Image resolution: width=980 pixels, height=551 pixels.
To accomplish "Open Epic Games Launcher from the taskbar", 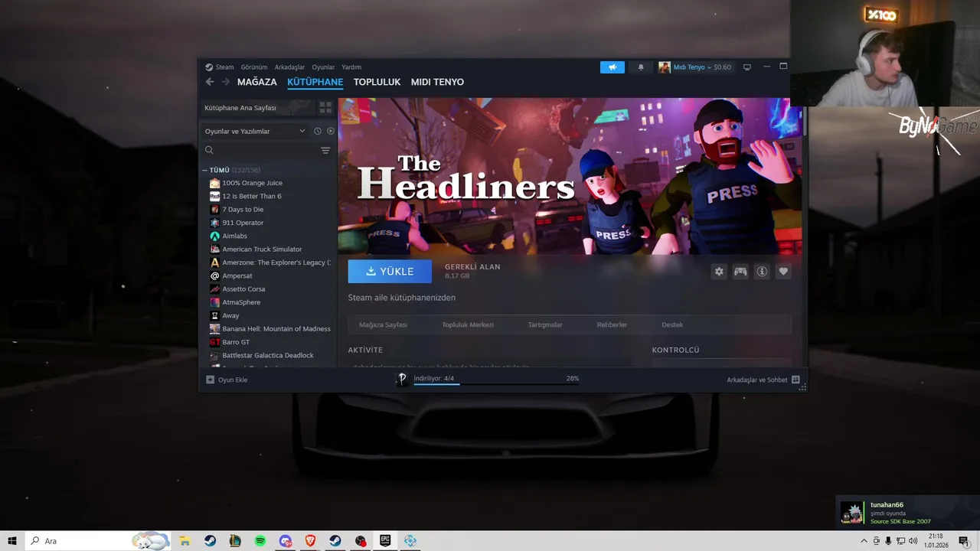I will (385, 541).
